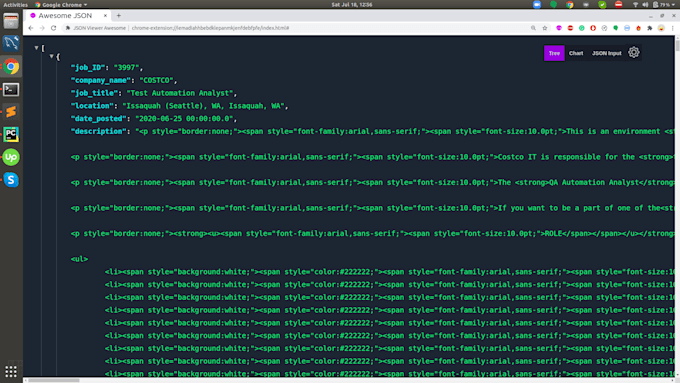Click the <ul> tag line
The image size is (680, 383).
79,259
